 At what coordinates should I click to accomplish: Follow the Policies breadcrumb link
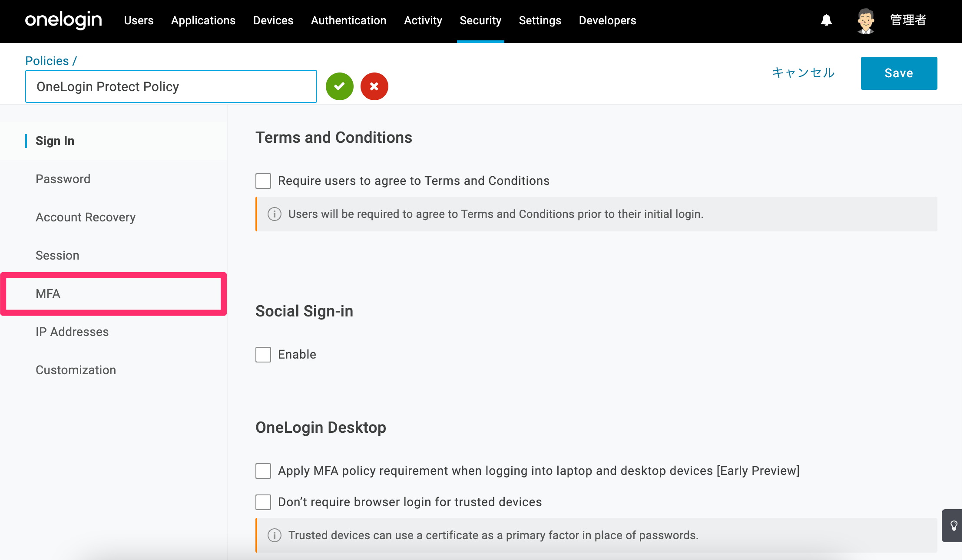click(x=47, y=61)
